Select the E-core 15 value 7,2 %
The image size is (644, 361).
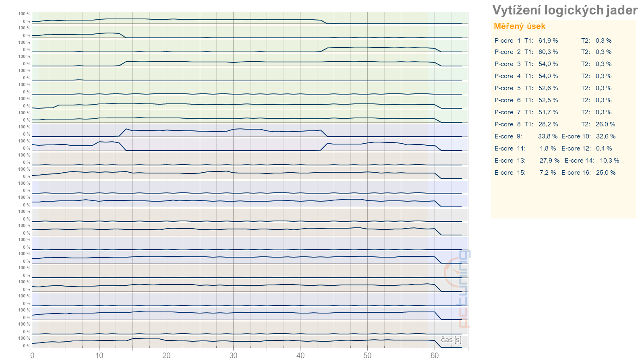548,173
